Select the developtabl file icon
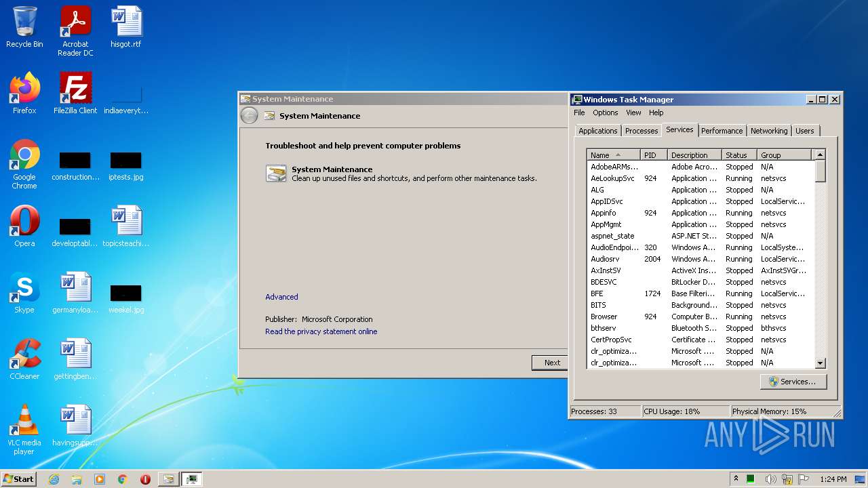 coord(75,231)
